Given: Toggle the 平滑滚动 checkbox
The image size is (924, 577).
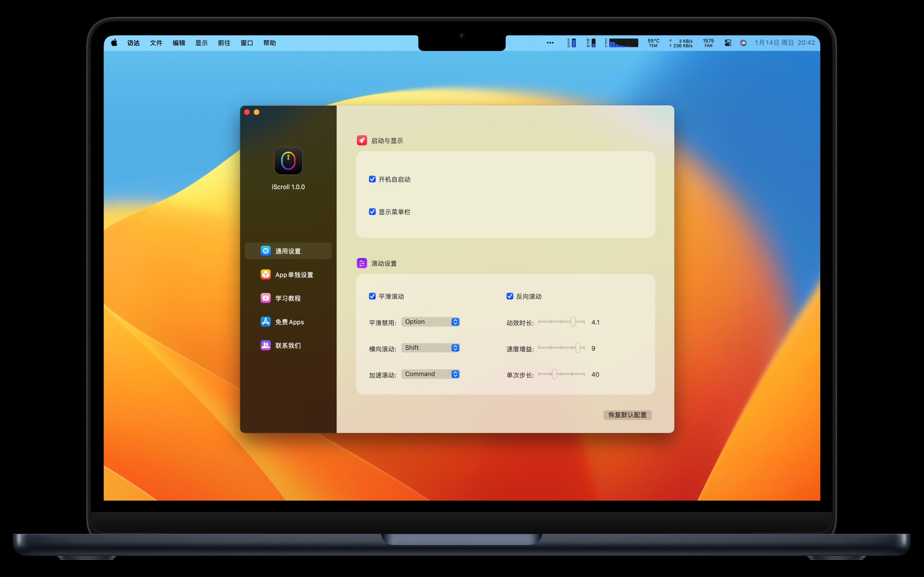Looking at the screenshot, I should tap(372, 296).
